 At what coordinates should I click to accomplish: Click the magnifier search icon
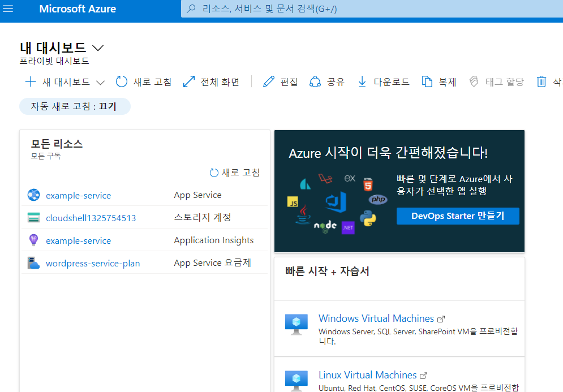pyautogui.click(x=191, y=8)
